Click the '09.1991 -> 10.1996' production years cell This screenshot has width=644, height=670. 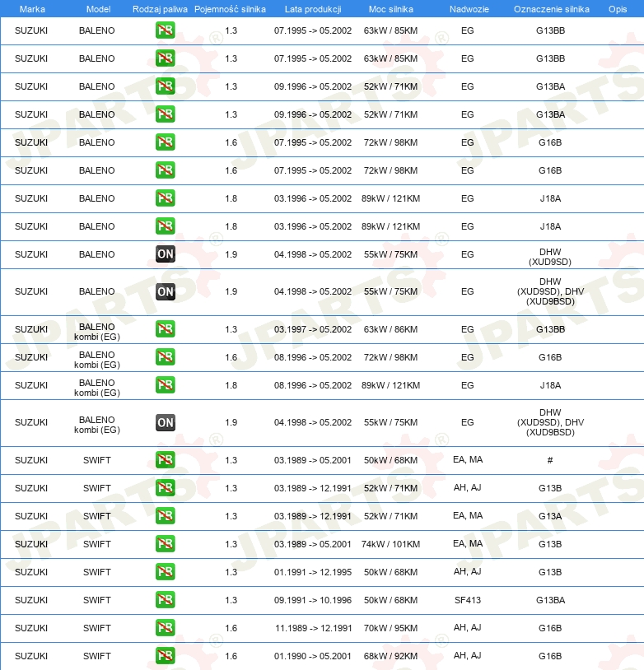click(x=313, y=600)
